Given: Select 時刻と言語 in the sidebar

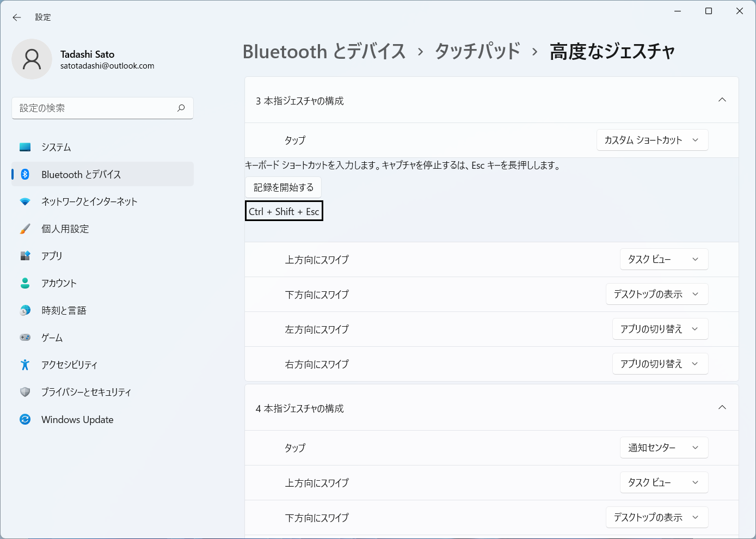Looking at the screenshot, I should pos(64,310).
